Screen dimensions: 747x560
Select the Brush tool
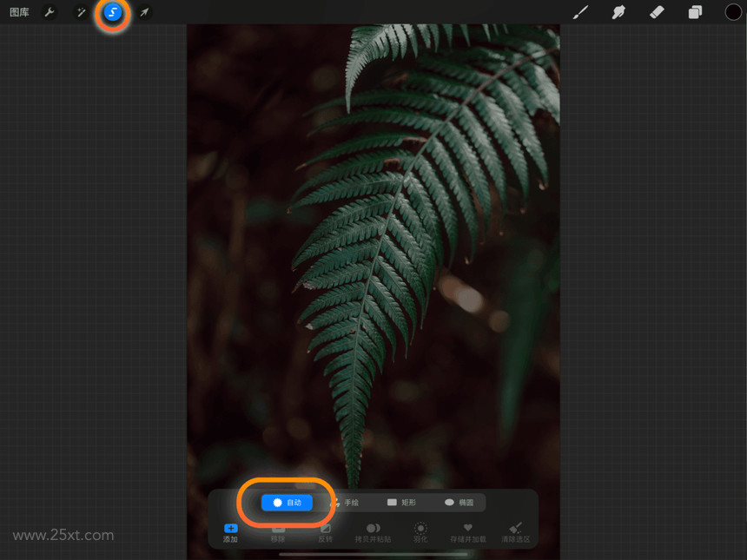(580, 12)
